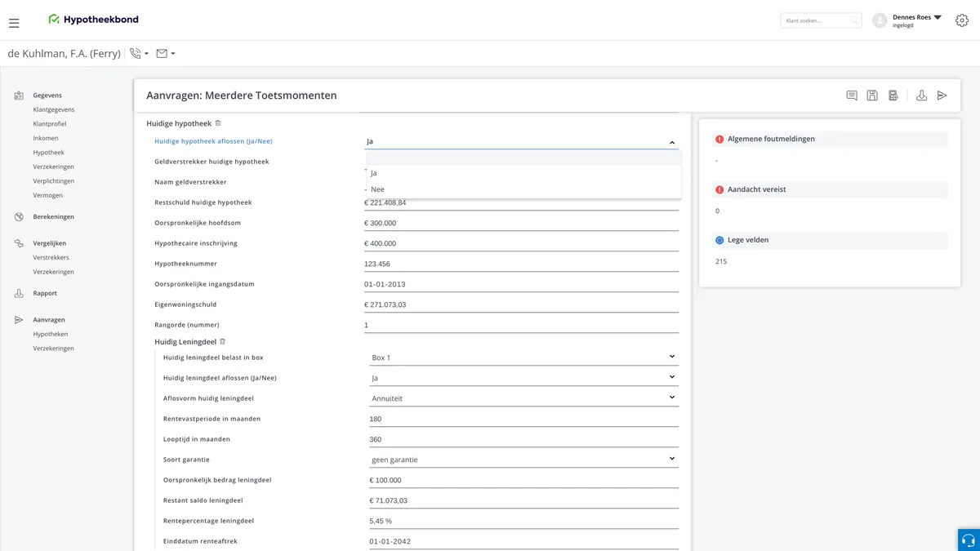980x551 pixels.
Task: Open Klantprofiel in the sidebar
Action: tap(50, 124)
